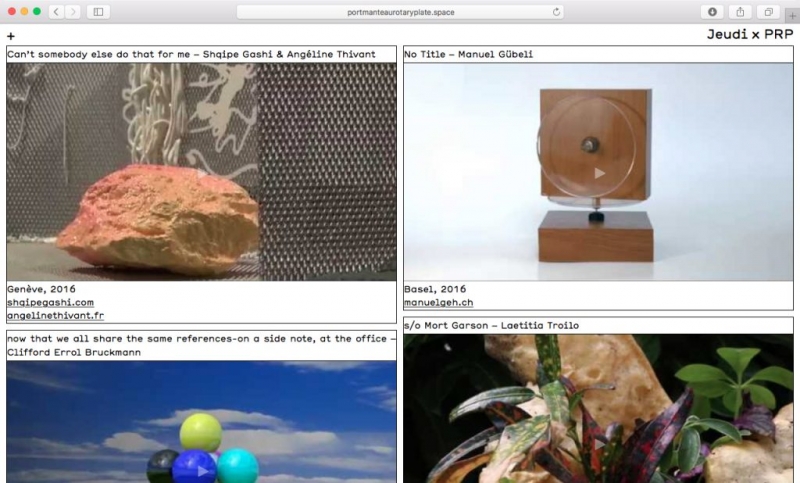Visit the shqipegashi.com link
Viewport: 800px width, 483px height.
point(50,302)
